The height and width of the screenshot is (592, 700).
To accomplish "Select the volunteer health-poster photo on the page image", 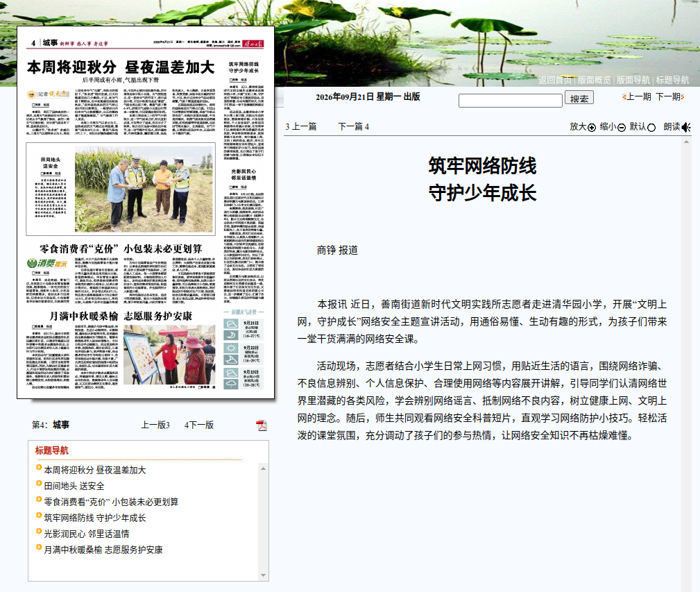I will point(169,355).
